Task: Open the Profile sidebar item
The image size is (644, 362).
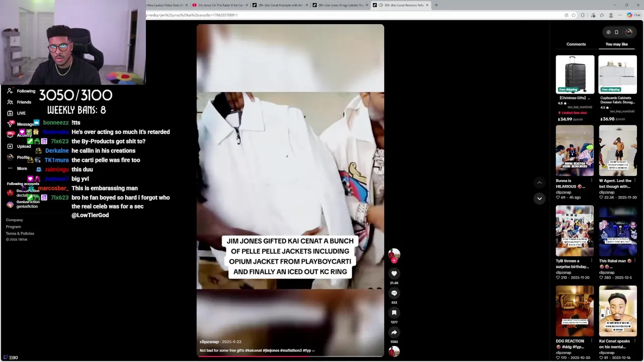Action: [x=18, y=157]
